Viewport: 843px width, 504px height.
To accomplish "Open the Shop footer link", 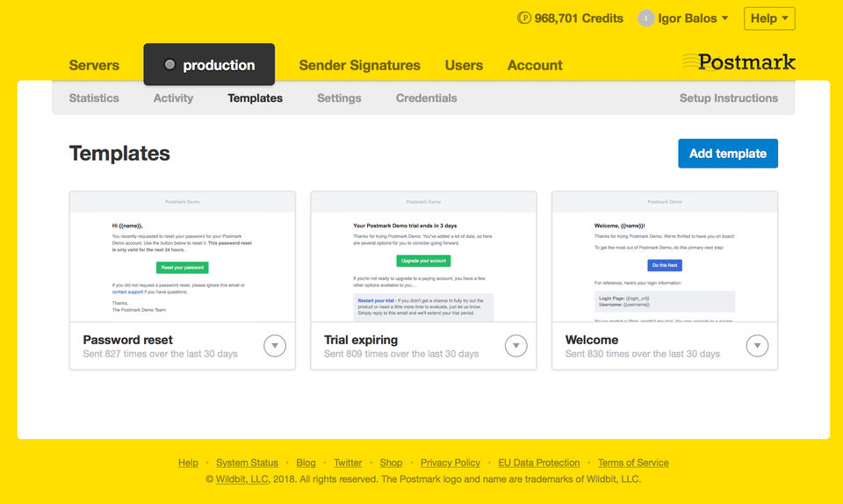I will coord(391,463).
